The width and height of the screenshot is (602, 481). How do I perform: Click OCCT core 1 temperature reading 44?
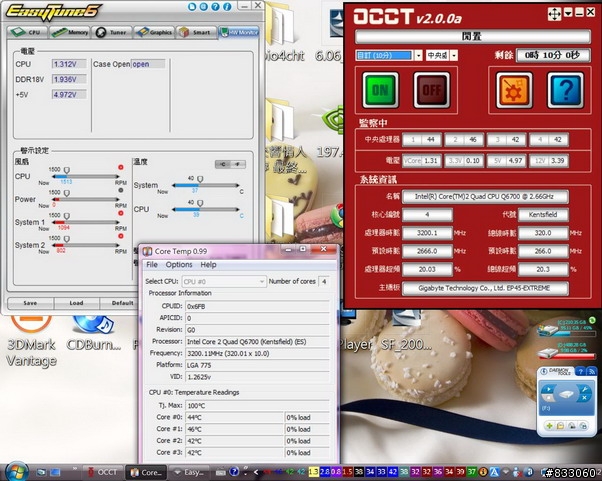pyautogui.click(x=432, y=140)
